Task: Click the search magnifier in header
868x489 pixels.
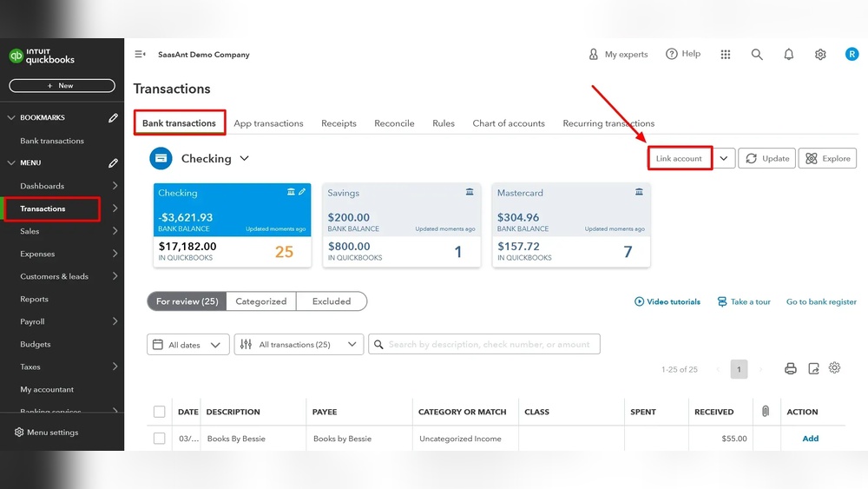Action: 757,54
